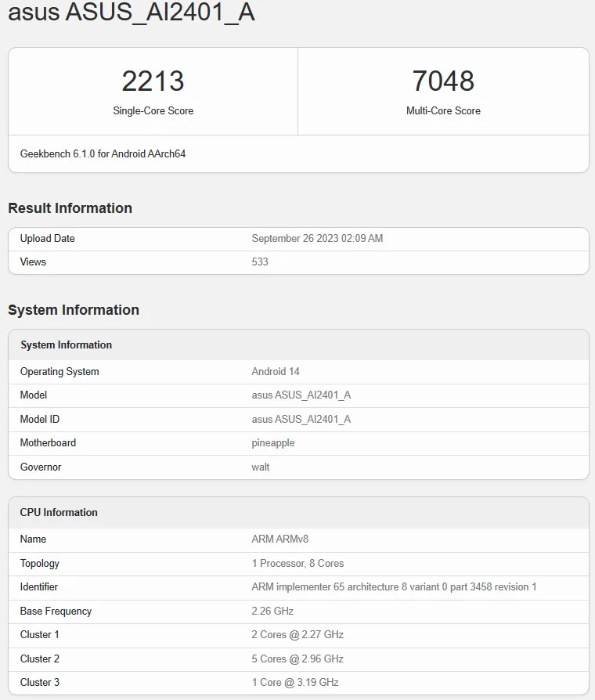This screenshot has height=700, width=595.
Task: Click the Multi-Core Score label
Action: [x=443, y=110]
